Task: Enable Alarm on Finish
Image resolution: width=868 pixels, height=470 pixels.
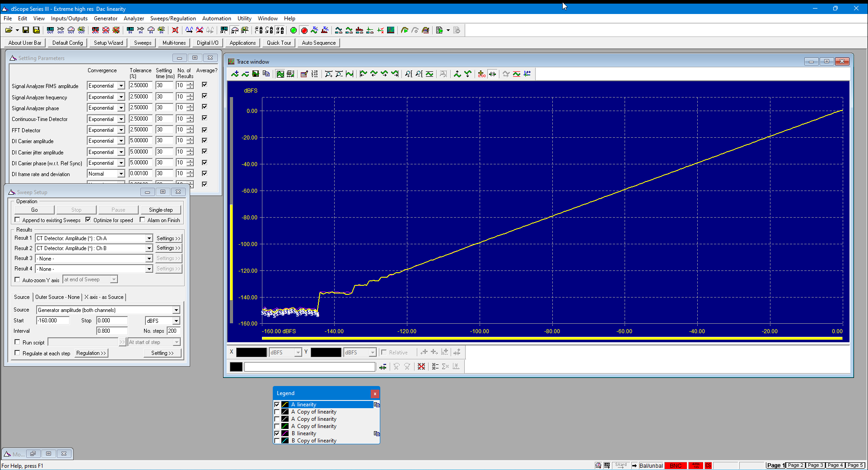Action: click(142, 220)
